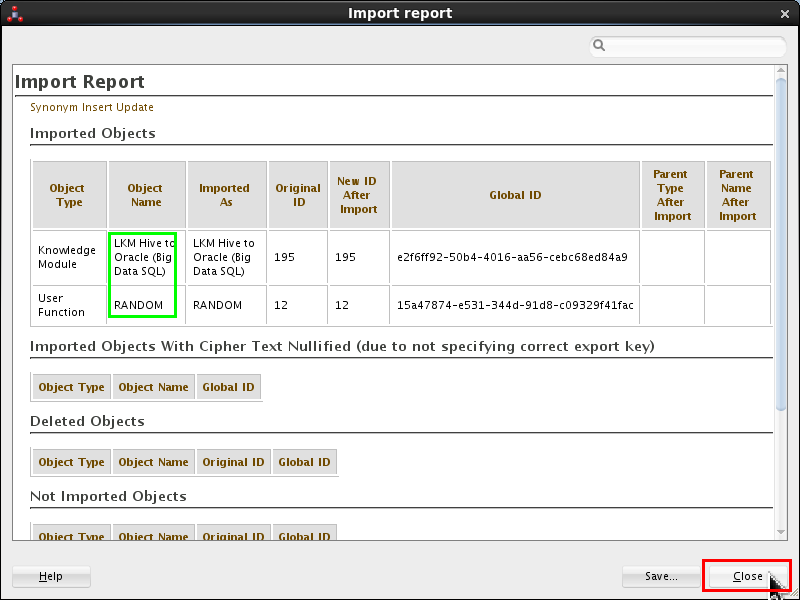Click Global ID e2f6ff92-50b4-4016-aa56-cebc68ed84a9
Image resolution: width=800 pixels, height=600 pixels.
point(512,257)
